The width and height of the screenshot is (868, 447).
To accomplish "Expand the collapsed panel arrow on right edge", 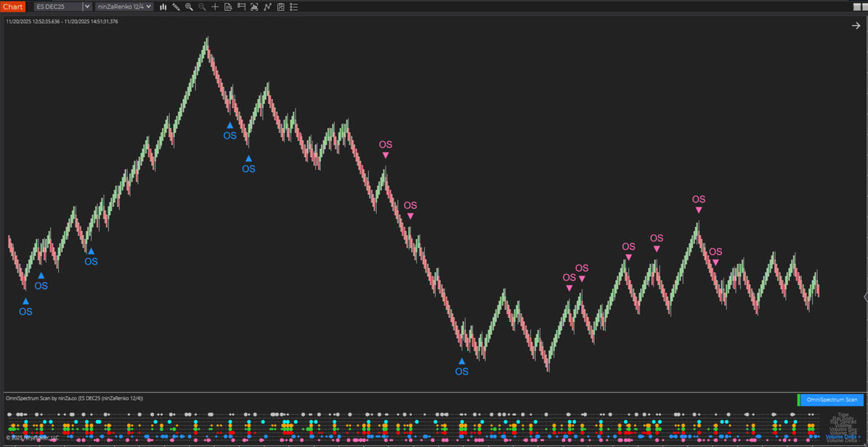I will 864,297.
